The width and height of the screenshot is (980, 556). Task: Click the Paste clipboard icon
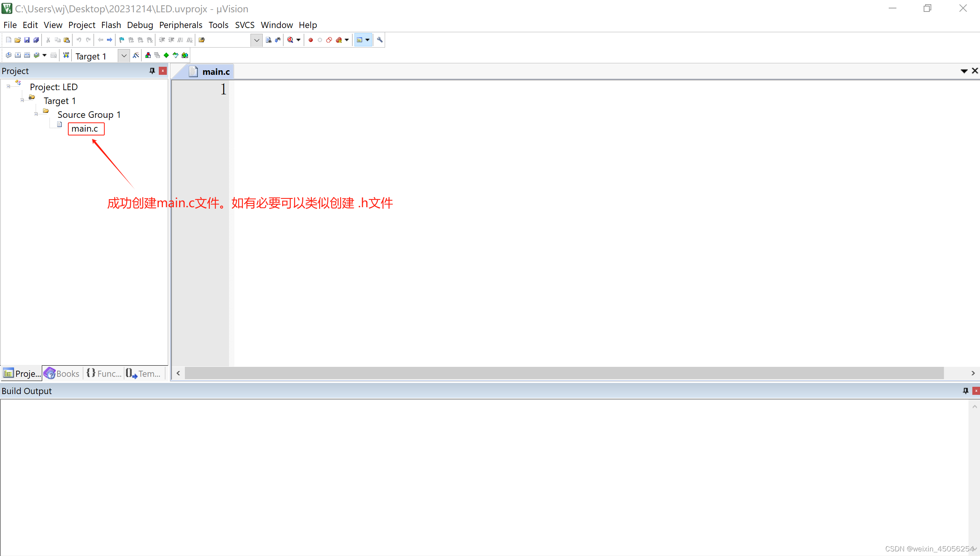[x=67, y=40]
